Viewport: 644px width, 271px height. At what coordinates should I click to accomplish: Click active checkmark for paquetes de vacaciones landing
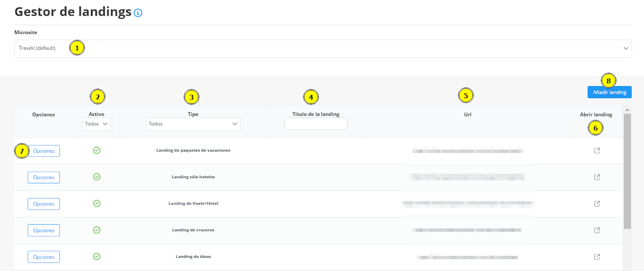(97, 150)
